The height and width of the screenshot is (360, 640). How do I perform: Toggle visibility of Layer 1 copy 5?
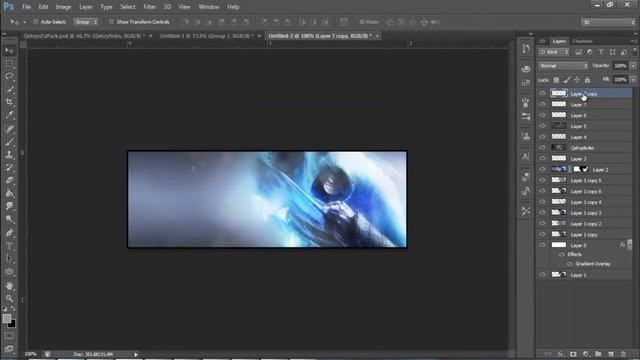pyautogui.click(x=542, y=180)
